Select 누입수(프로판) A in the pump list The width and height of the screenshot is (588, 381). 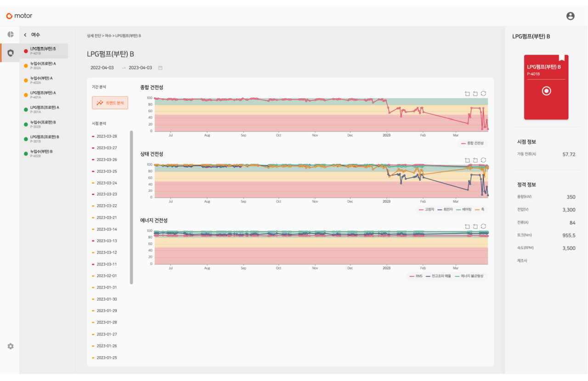pyautogui.click(x=44, y=66)
